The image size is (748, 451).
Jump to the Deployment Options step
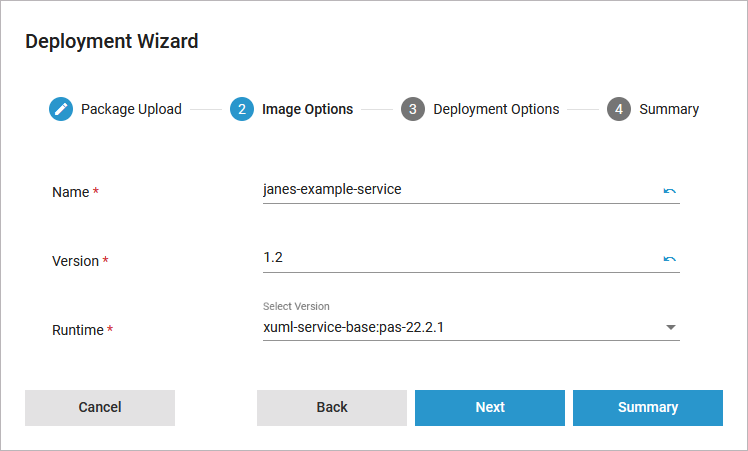tap(496, 109)
